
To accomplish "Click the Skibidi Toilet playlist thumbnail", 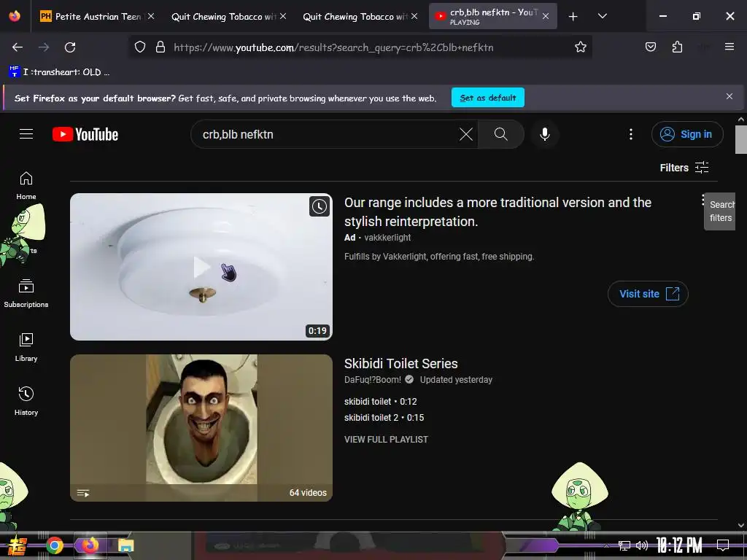I will coord(201,427).
